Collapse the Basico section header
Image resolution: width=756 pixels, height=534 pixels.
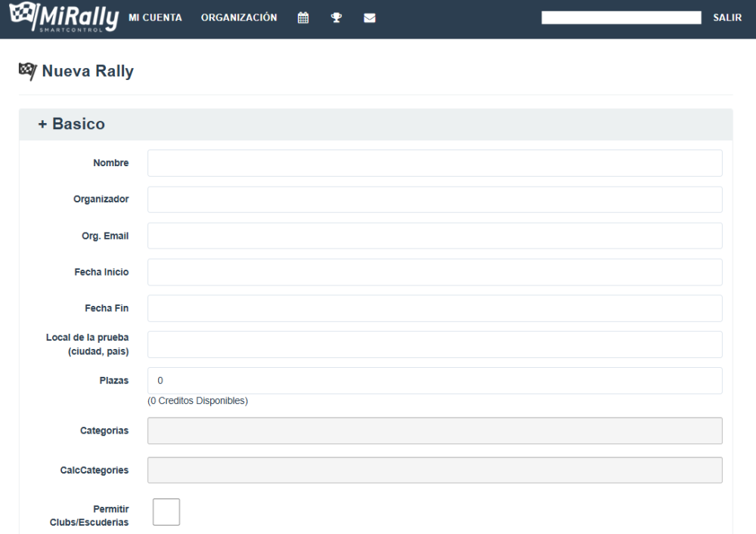point(72,124)
